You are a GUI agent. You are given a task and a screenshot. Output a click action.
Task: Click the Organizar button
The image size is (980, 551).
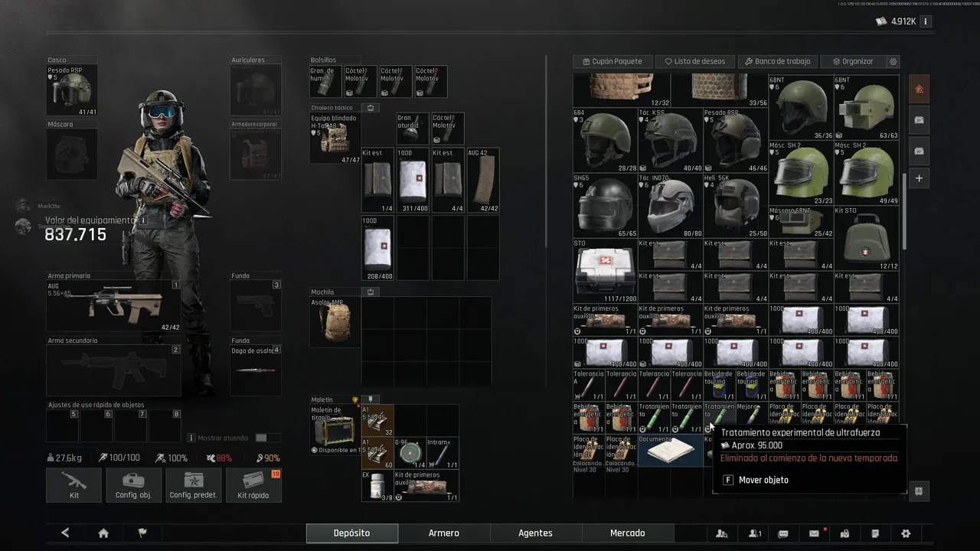tap(853, 61)
